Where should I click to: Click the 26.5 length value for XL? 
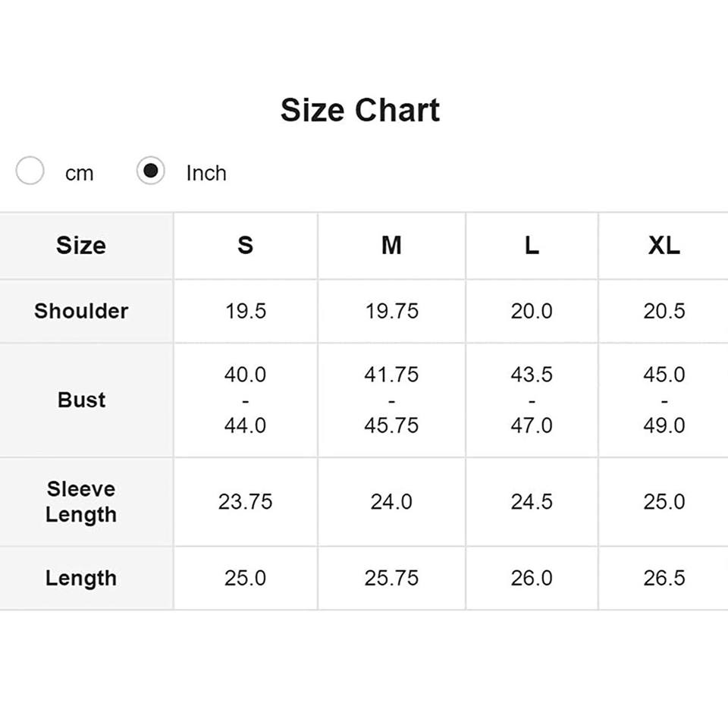pyautogui.click(x=664, y=578)
